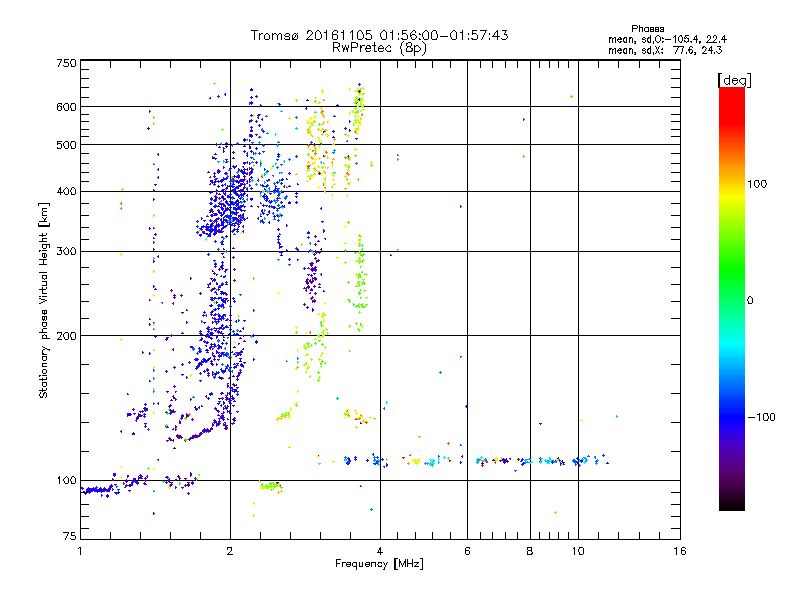This screenshot has height=600, width=800.
Task: Click the color bar phase scale
Action: pyautogui.click(x=732, y=298)
